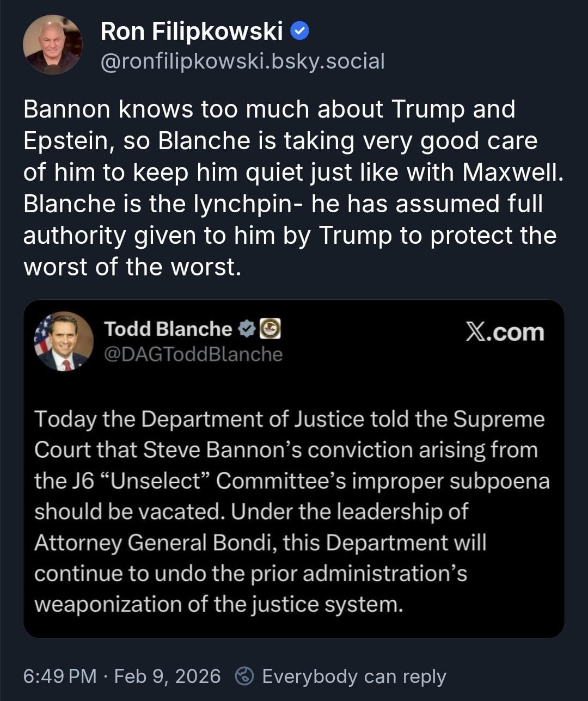
Task: Click the Feb 9, 2026 date
Action: [x=168, y=677]
